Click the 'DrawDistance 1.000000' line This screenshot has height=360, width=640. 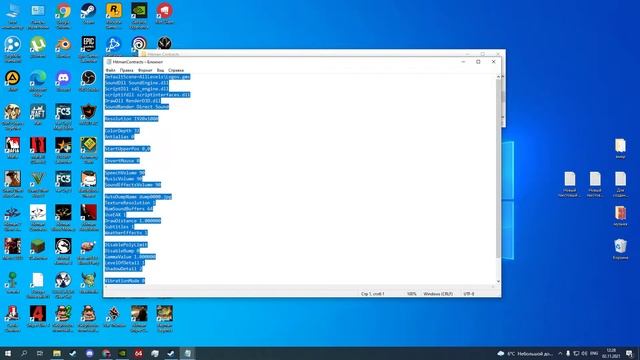point(133,221)
